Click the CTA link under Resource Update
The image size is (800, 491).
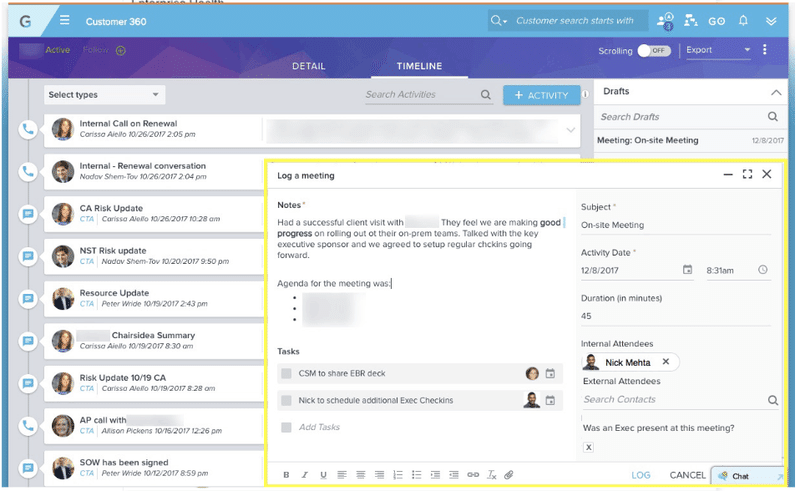point(87,304)
